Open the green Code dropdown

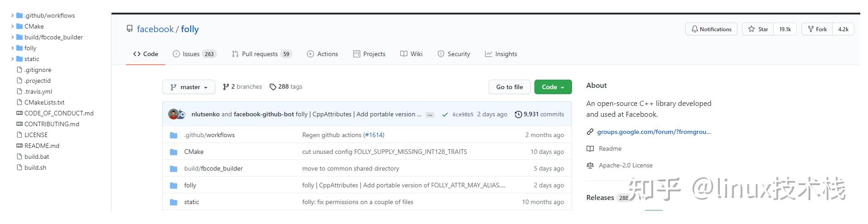point(553,87)
